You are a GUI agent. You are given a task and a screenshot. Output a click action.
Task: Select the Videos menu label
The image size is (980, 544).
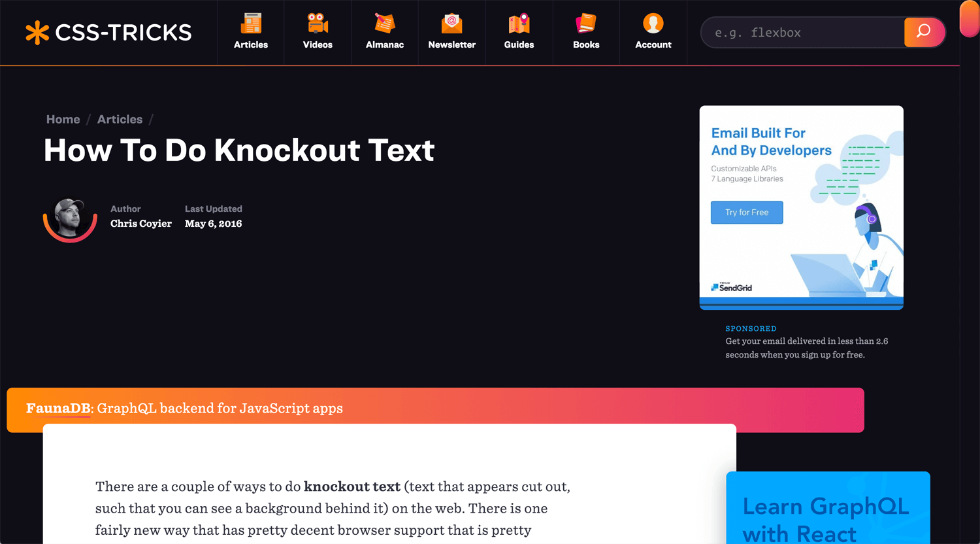[x=318, y=44]
